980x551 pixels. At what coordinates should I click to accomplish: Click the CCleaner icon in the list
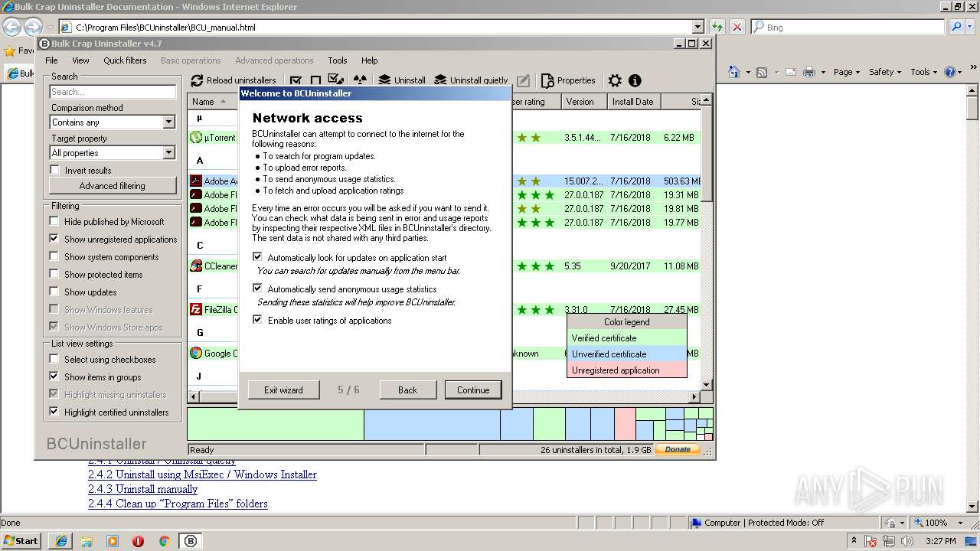tap(196, 266)
